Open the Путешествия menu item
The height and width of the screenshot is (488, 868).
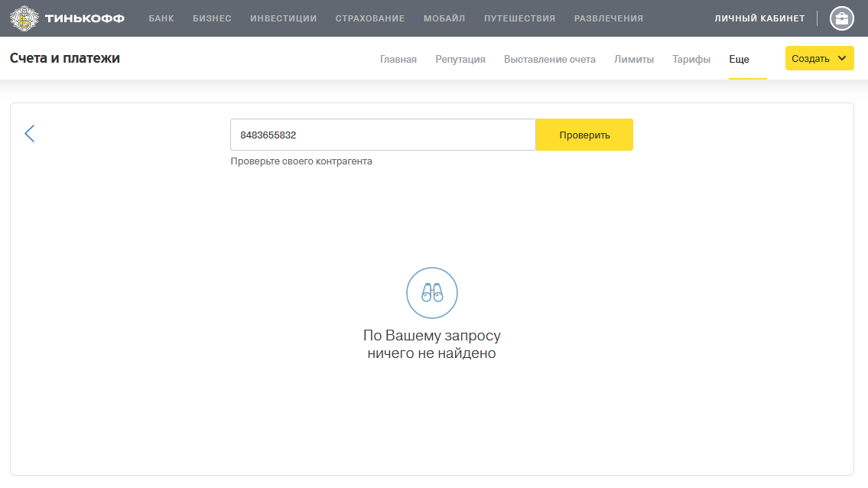(519, 18)
